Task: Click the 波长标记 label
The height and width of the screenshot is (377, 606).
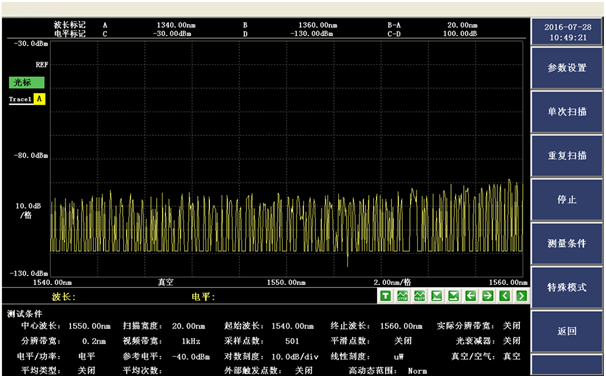Action: [x=70, y=25]
